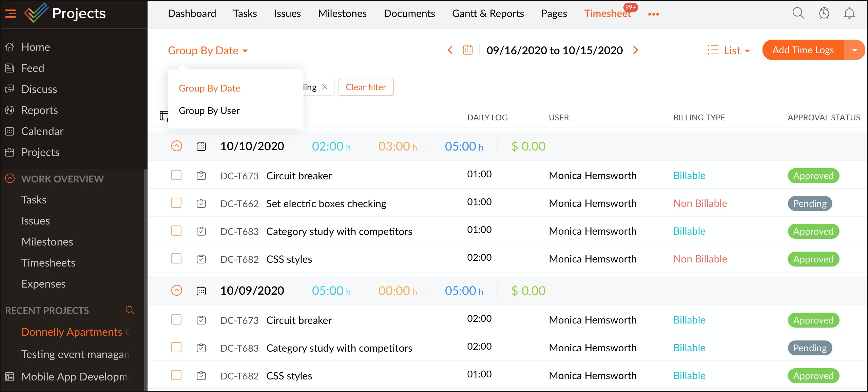
Task: Choose Group By User option
Action: [x=209, y=111]
